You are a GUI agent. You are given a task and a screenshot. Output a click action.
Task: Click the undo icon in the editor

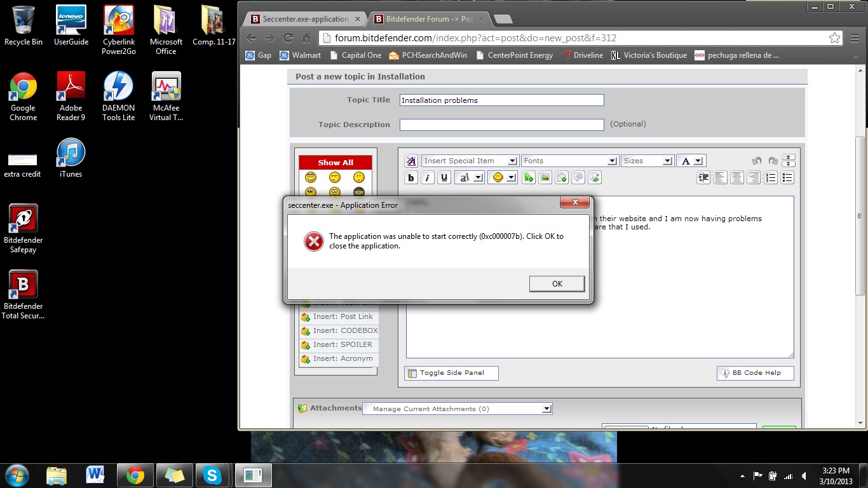tap(756, 161)
